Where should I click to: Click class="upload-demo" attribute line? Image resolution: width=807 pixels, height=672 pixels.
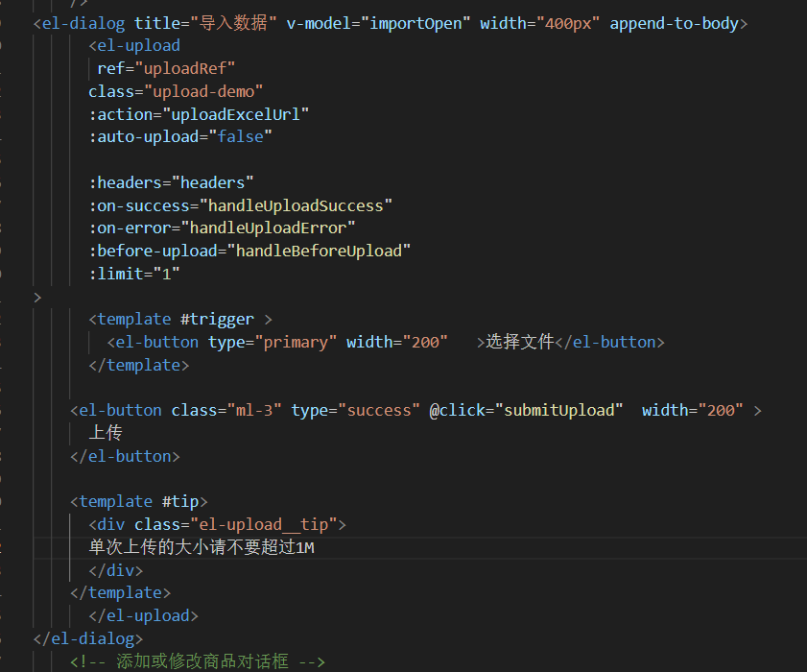pyautogui.click(x=176, y=91)
